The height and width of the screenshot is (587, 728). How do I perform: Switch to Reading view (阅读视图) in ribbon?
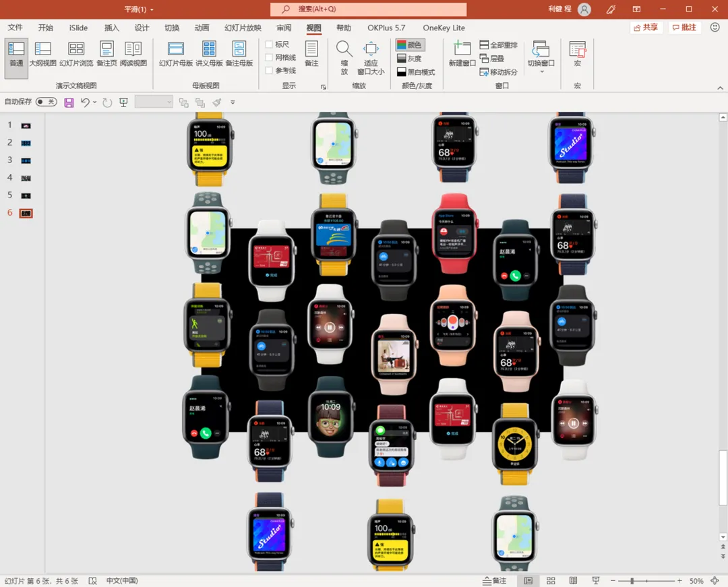133,55
